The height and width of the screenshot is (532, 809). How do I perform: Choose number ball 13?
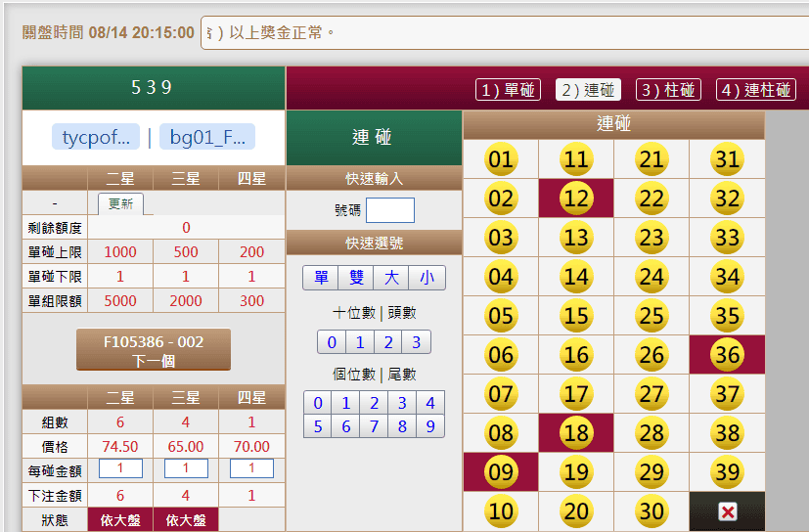pyautogui.click(x=576, y=238)
